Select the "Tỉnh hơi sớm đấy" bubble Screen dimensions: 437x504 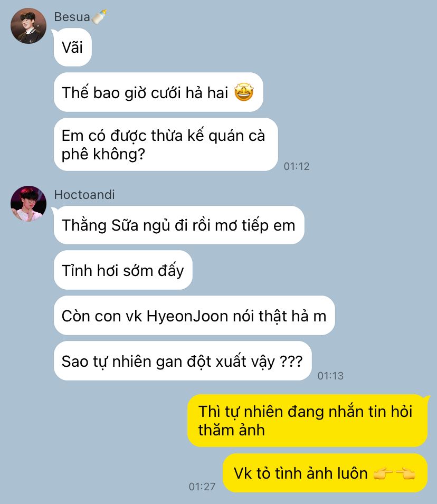point(123,270)
